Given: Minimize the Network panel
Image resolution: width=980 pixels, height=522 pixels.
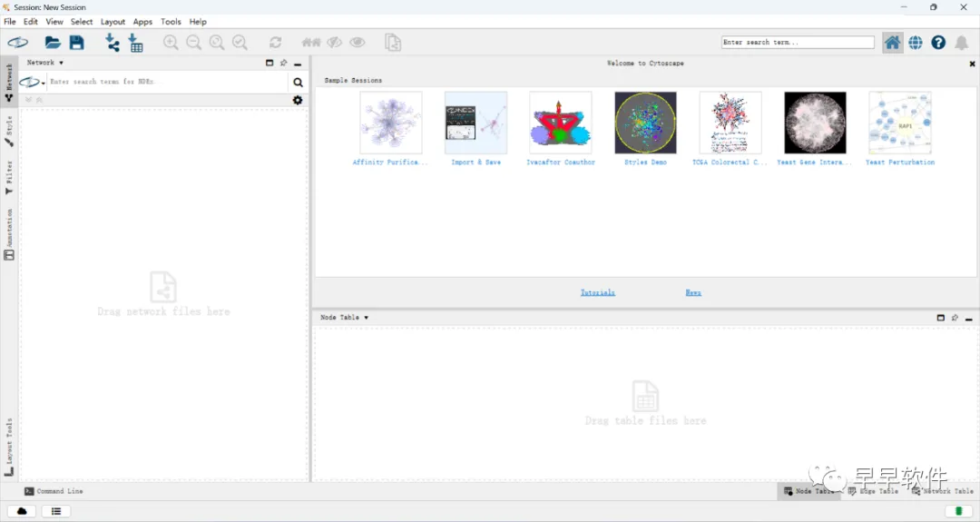Looking at the screenshot, I should pyautogui.click(x=298, y=64).
